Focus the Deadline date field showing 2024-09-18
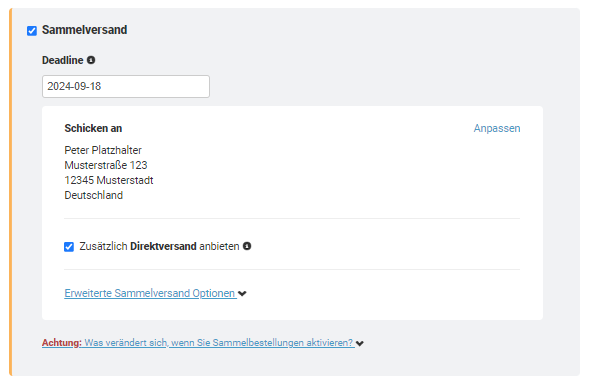589x383 pixels. tap(126, 86)
